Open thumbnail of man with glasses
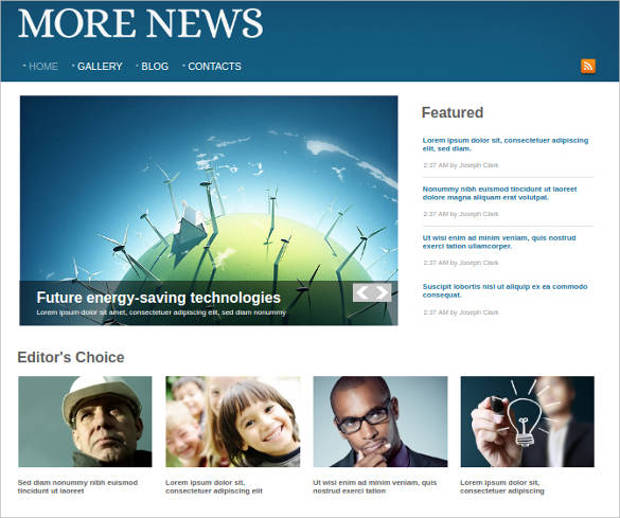Viewport: 620px width, 518px height. tap(380, 422)
